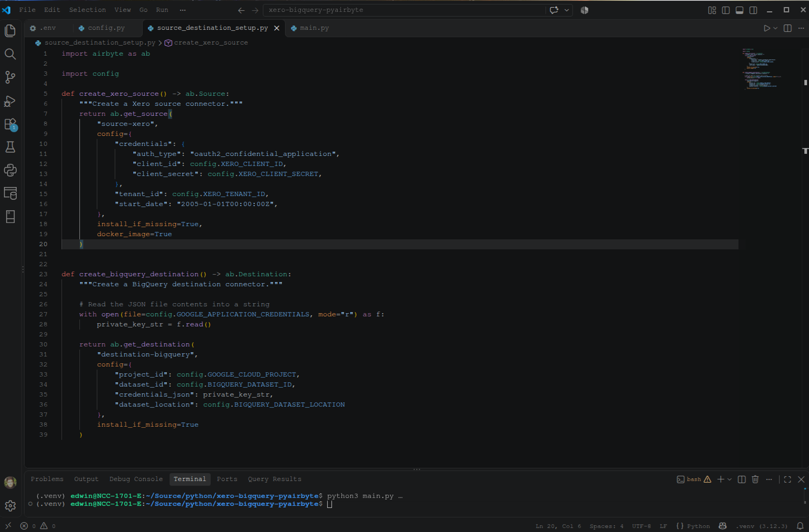Image resolution: width=809 pixels, height=532 pixels.
Task: Open the Selection menu
Action: pos(87,10)
